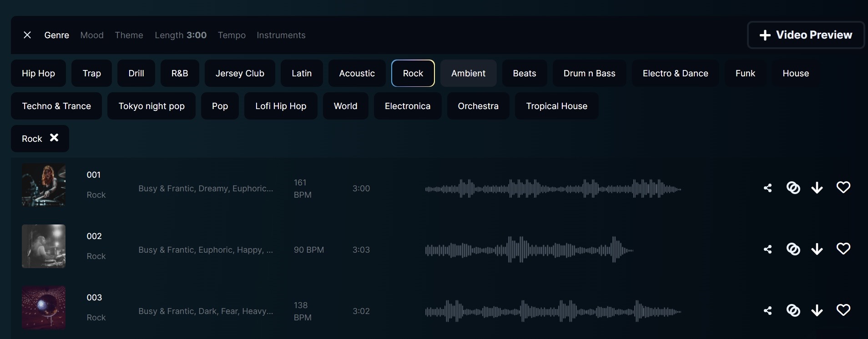The image size is (868, 339).
Task: Open the Tempo filter options
Action: [x=232, y=35]
